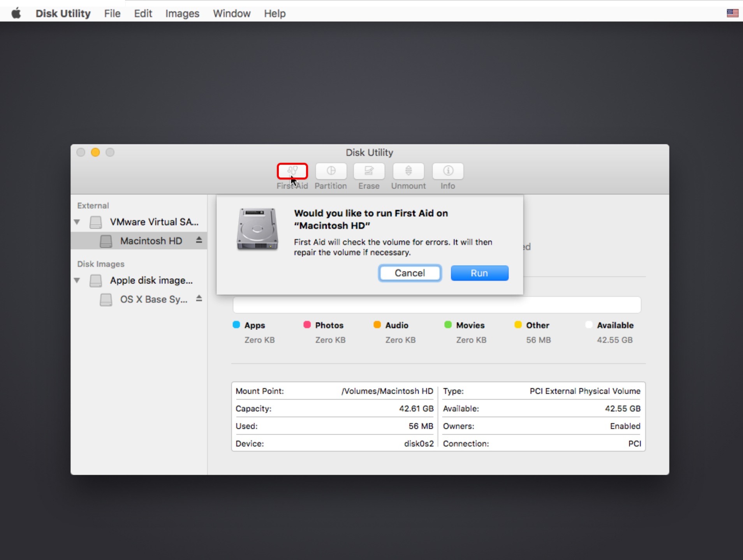Screen dimensions: 743x560
Task: Click the Partition toolbar icon
Action: pos(331,171)
